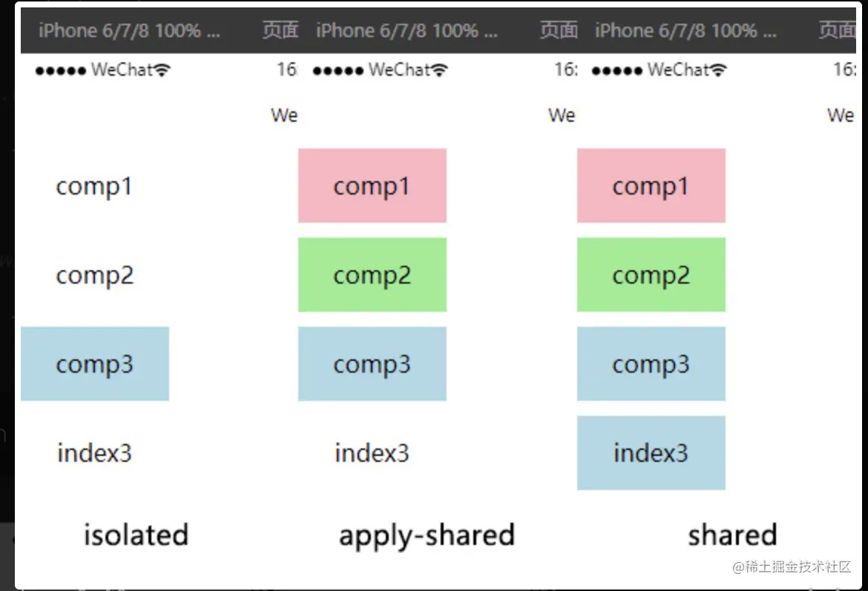Viewport: 868px width, 591px height.
Task: Click the blue comp3 block in isolated simulator
Action: point(94,364)
